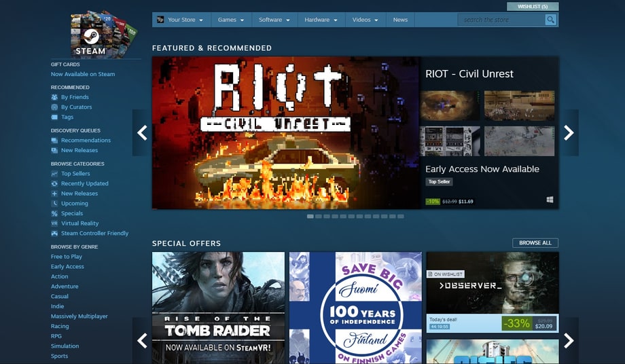The height and width of the screenshot is (364, 625).
Task: Show next special offers arrow
Action: point(569,340)
